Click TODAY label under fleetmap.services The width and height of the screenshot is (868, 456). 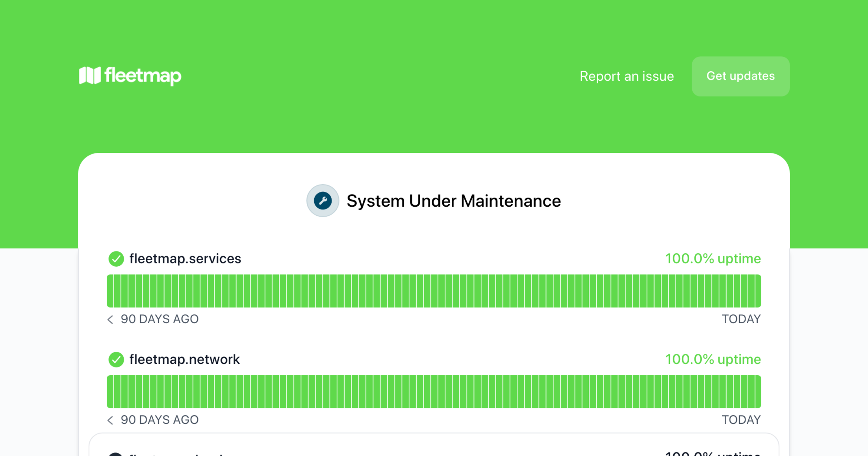tap(741, 319)
